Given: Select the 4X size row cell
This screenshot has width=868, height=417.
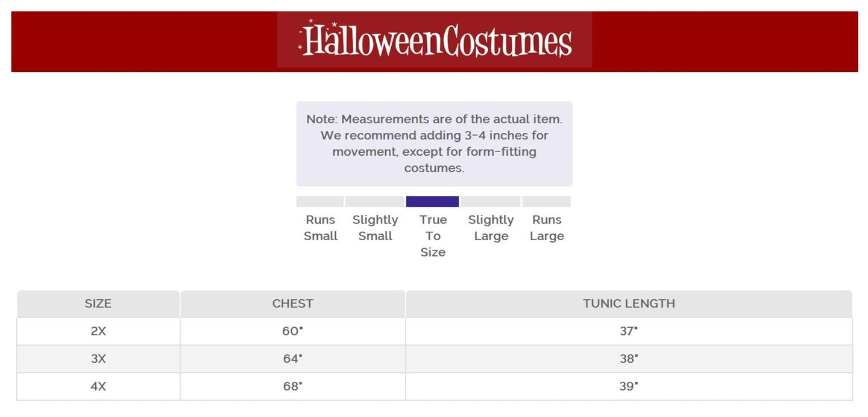Looking at the screenshot, I should click(98, 387).
